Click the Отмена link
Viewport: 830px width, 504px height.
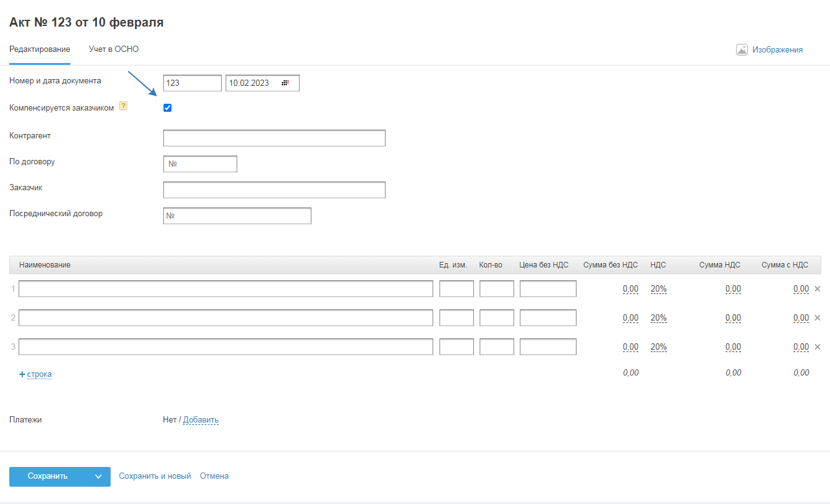click(x=214, y=476)
